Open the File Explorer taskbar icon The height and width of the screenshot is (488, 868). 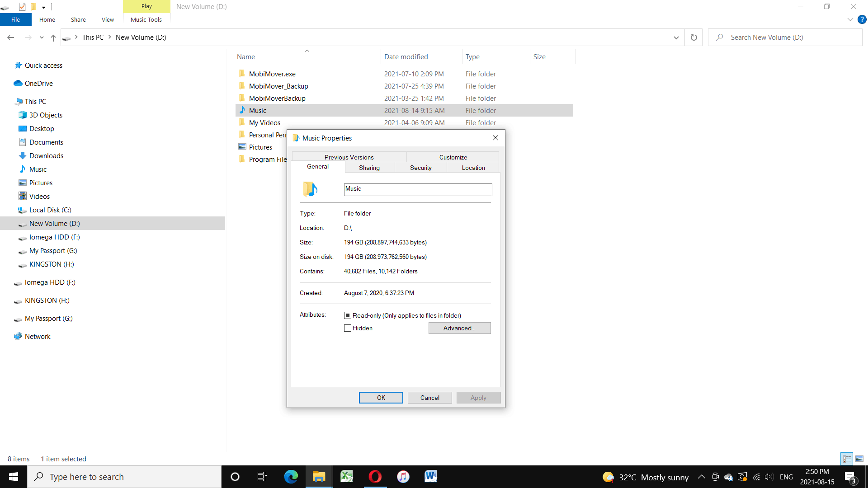coord(319,477)
